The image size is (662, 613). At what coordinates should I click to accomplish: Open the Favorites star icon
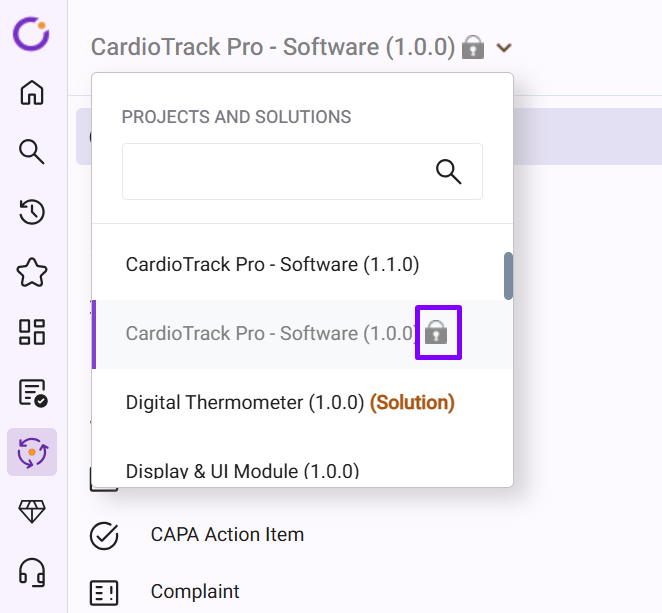coord(32,272)
